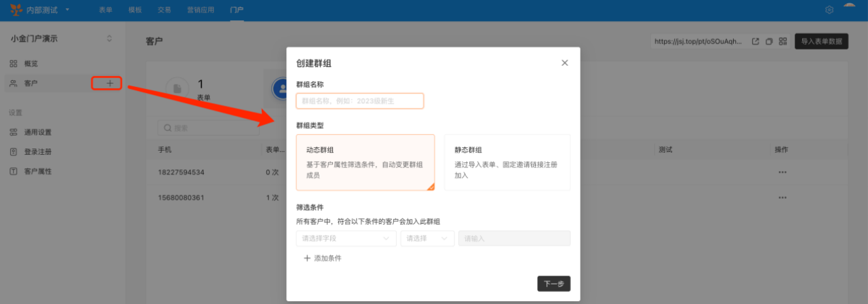This screenshot has width=868, height=304.
Task: Focus the 群组名称 input field
Action: pyautogui.click(x=360, y=101)
